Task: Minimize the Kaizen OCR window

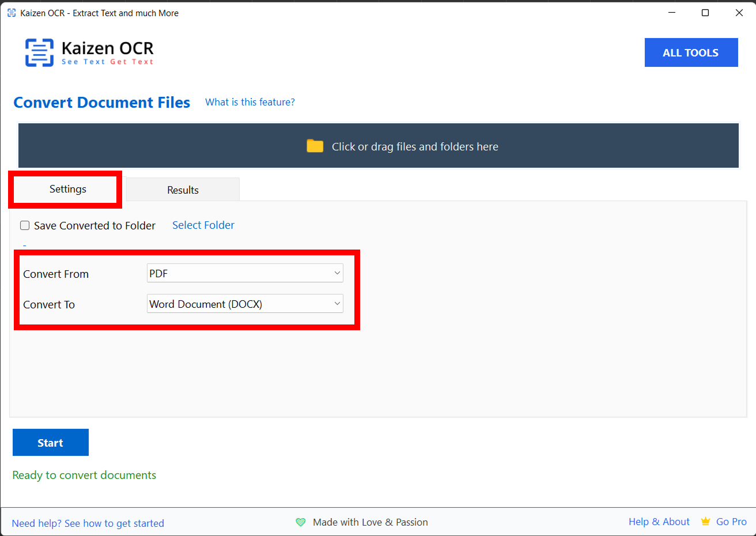Action: pos(672,13)
